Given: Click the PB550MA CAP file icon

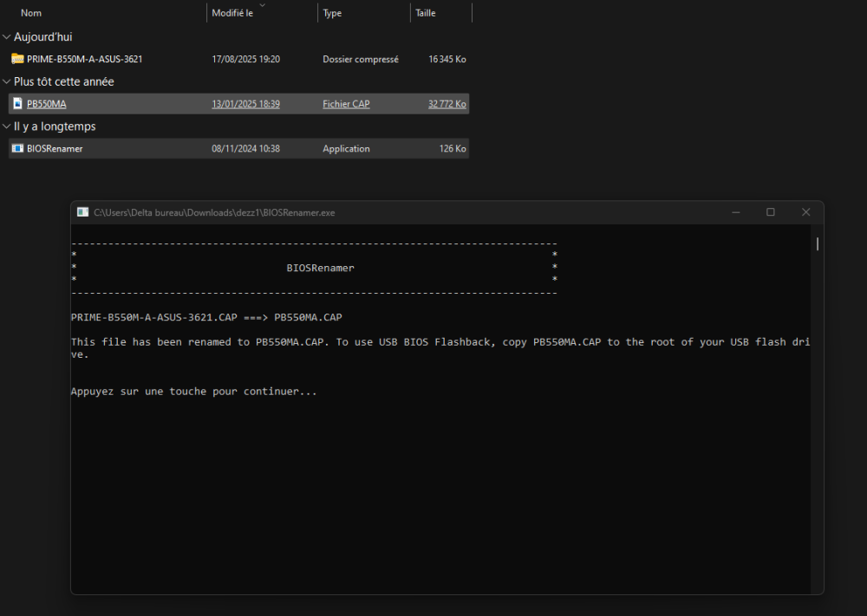Looking at the screenshot, I should click(17, 104).
